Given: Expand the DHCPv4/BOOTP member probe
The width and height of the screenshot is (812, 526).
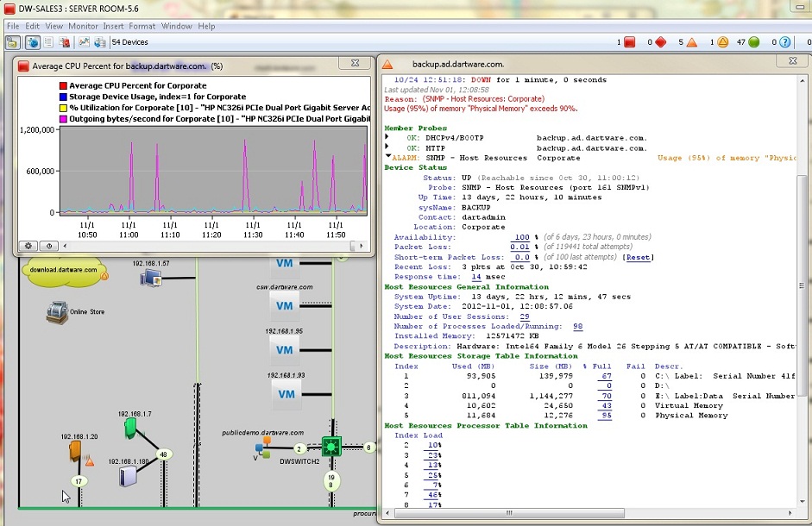Looking at the screenshot, I should tap(387, 137).
